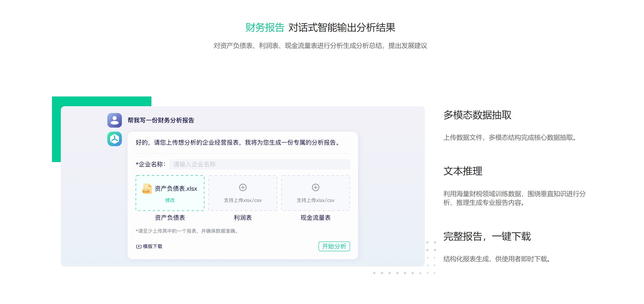Viewport: 644px width, 304px height.
Task: Click the download icon next to 模版下载
Action: tap(138, 246)
